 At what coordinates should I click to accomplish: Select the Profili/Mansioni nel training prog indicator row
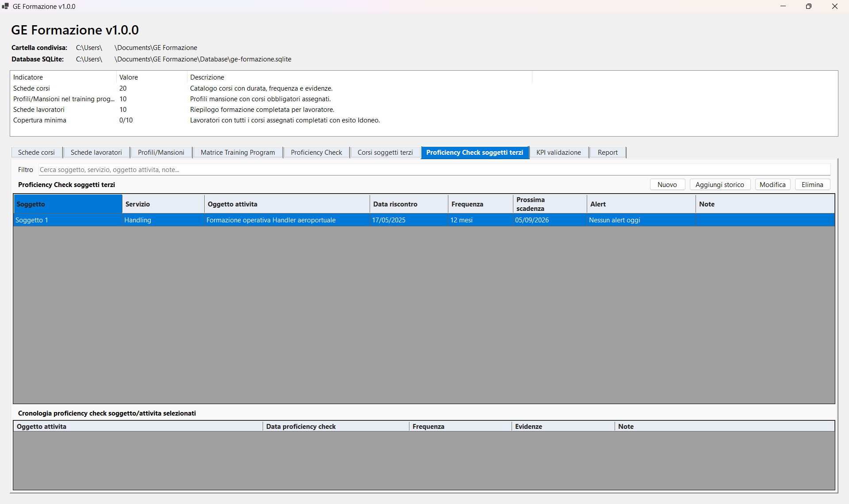point(272,99)
